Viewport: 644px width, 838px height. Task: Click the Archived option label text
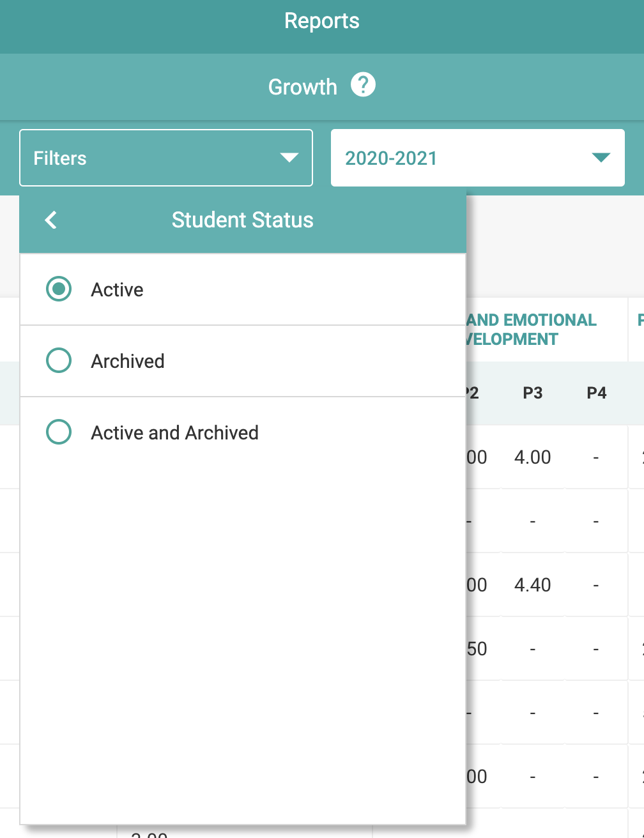click(128, 362)
